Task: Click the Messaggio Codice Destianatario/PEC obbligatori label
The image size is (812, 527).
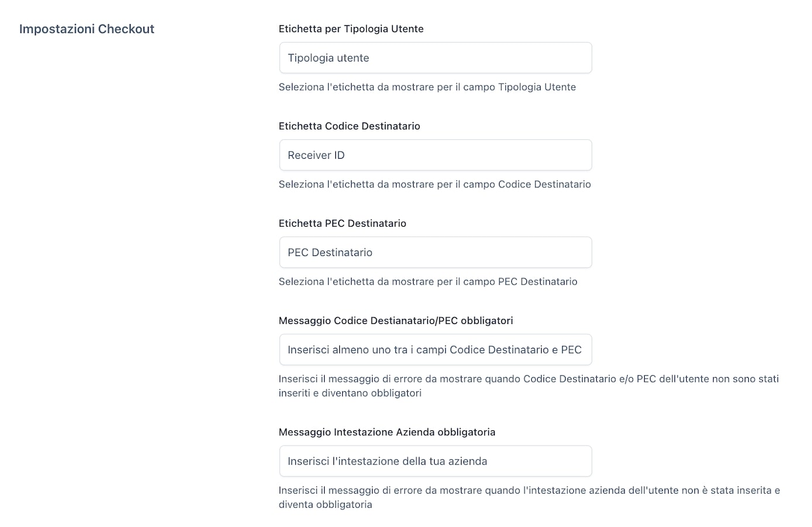Action: point(395,320)
